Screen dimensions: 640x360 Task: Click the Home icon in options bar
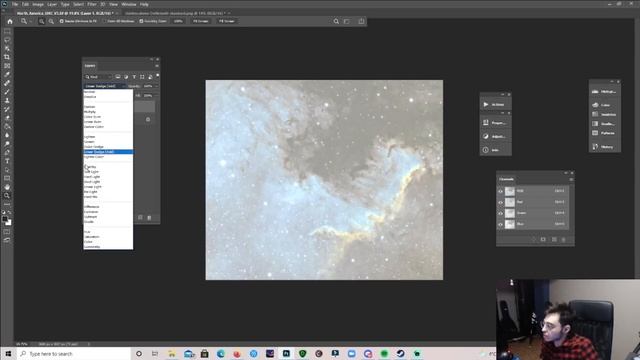coord(10,21)
